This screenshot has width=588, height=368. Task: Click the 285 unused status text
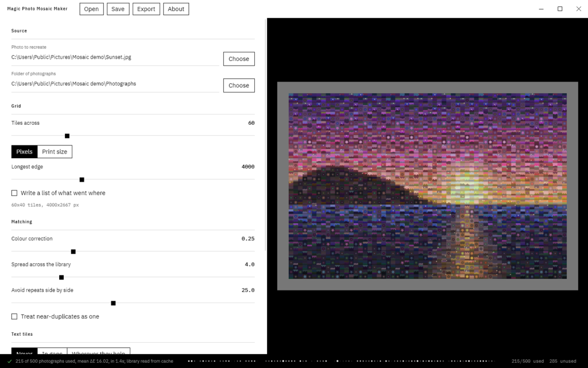point(563,361)
